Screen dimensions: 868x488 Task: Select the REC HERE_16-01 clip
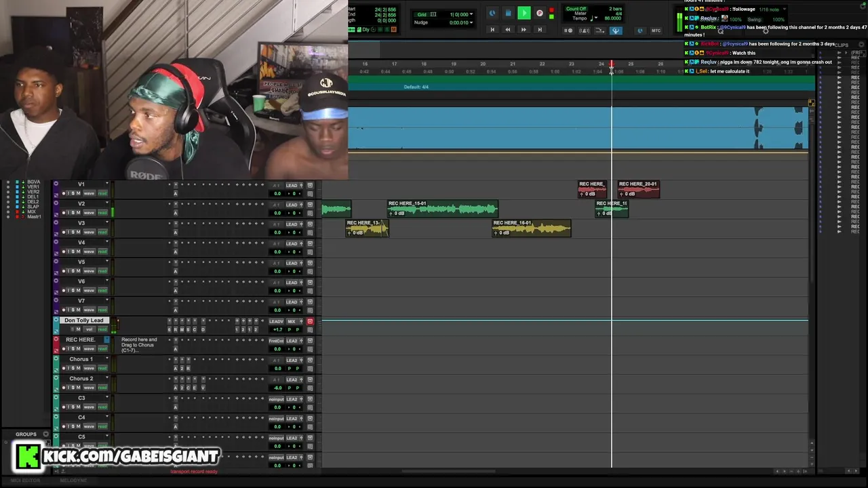click(532, 228)
